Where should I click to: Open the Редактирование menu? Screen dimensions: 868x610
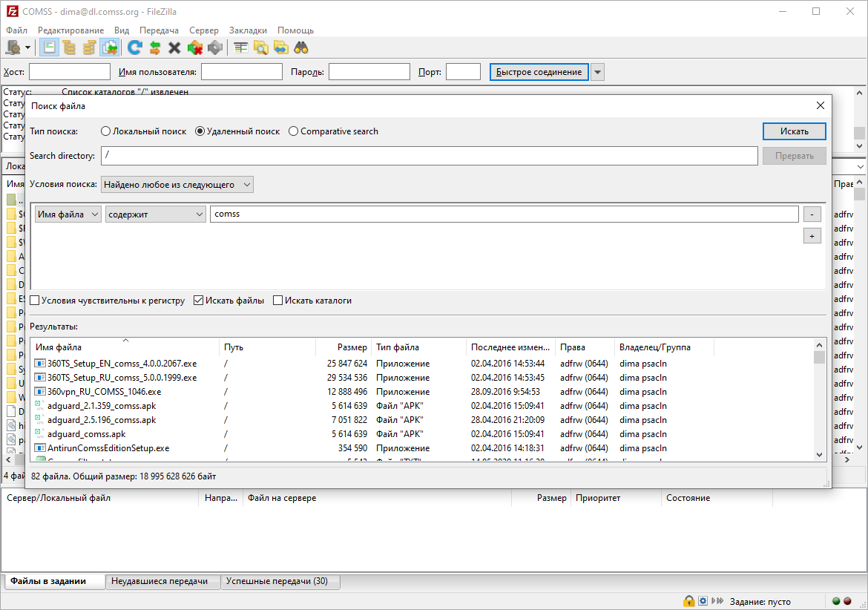(x=71, y=30)
